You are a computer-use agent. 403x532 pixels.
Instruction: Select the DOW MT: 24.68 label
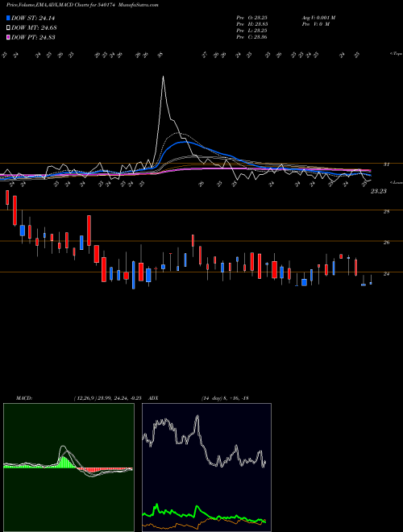34,27
